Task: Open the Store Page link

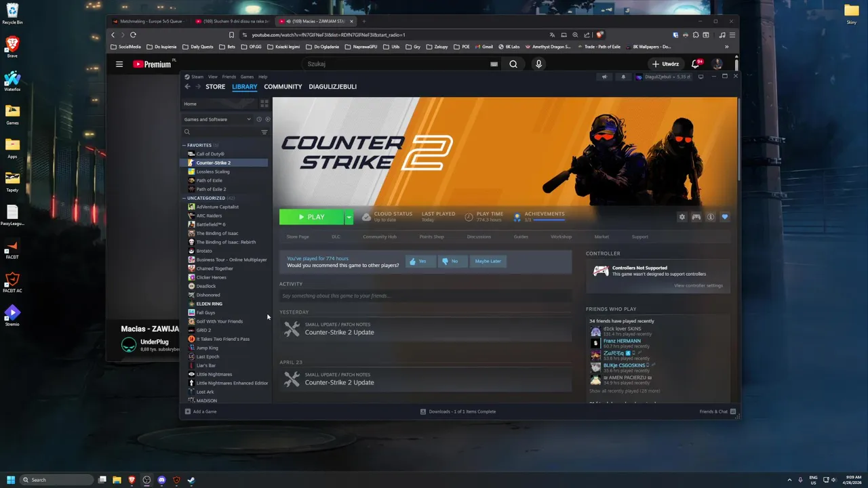Action: click(298, 237)
